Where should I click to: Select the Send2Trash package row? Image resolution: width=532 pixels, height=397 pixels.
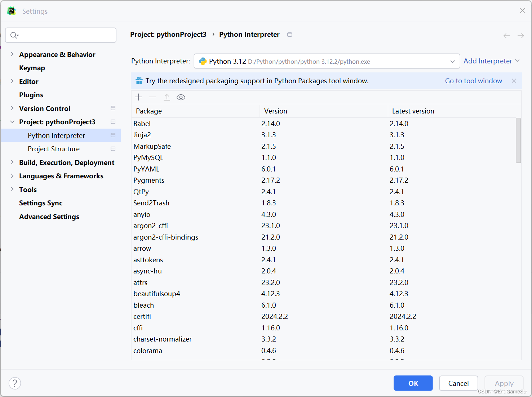(323, 203)
